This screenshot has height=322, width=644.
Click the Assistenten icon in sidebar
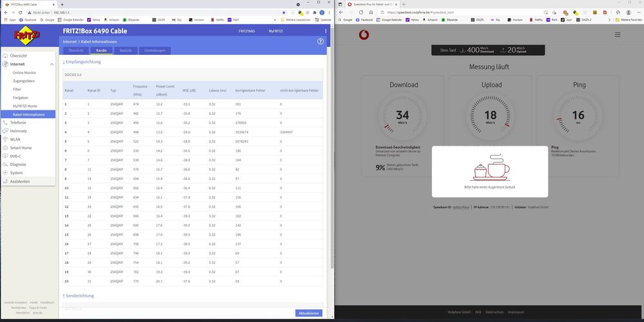coord(5,181)
